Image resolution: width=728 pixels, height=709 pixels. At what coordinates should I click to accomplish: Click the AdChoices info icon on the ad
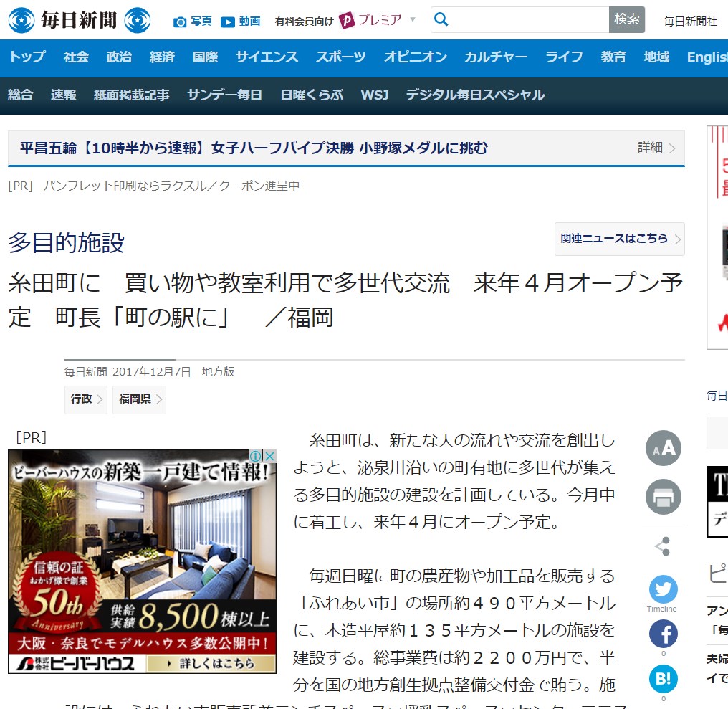pyautogui.click(x=256, y=457)
